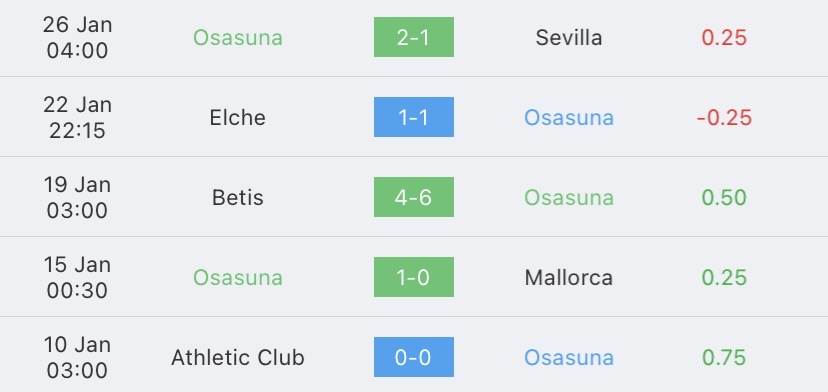Open the 2-1 Osasuna vs Sevilla score
The height and width of the screenshot is (392, 828).
click(x=413, y=37)
